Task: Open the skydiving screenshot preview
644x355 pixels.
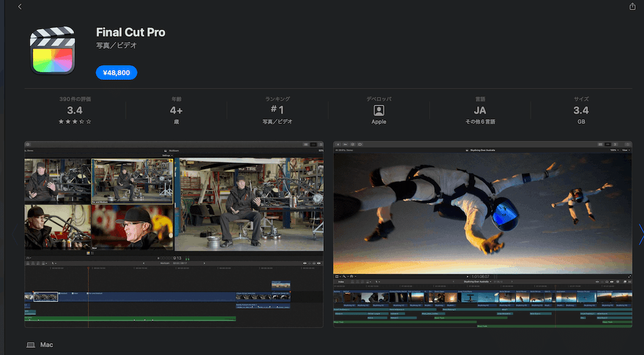Action: [x=482, y=234]
